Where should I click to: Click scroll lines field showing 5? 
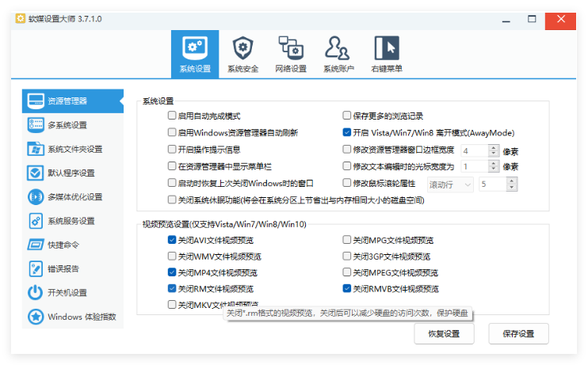(x=493, y=184)
